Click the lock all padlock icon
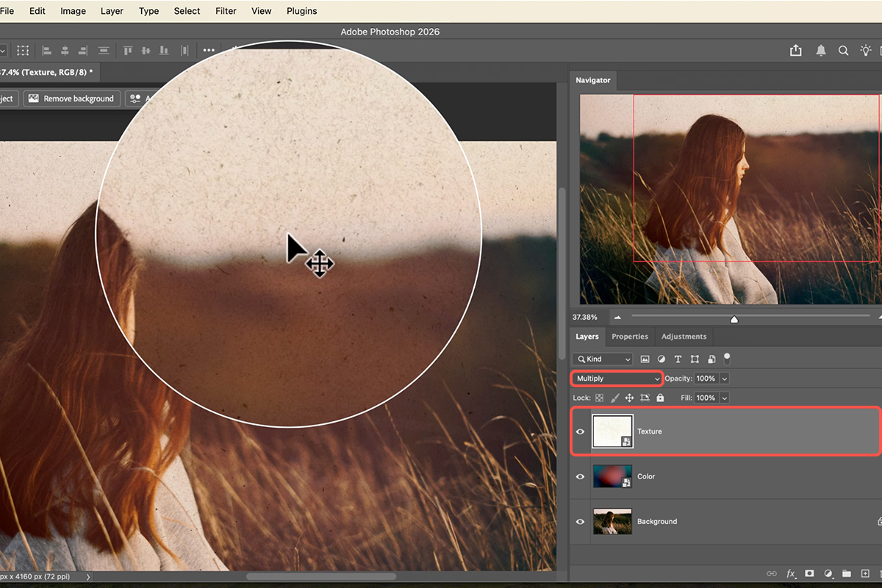Viewport: 882px width, 588px height. coord(660,398)
